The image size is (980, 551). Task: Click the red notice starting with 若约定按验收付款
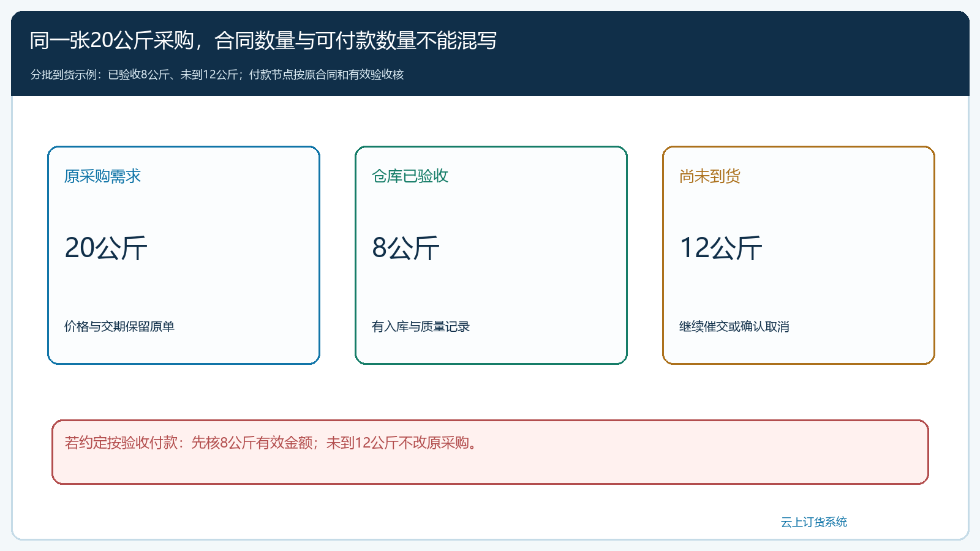(x=490, y=452)
